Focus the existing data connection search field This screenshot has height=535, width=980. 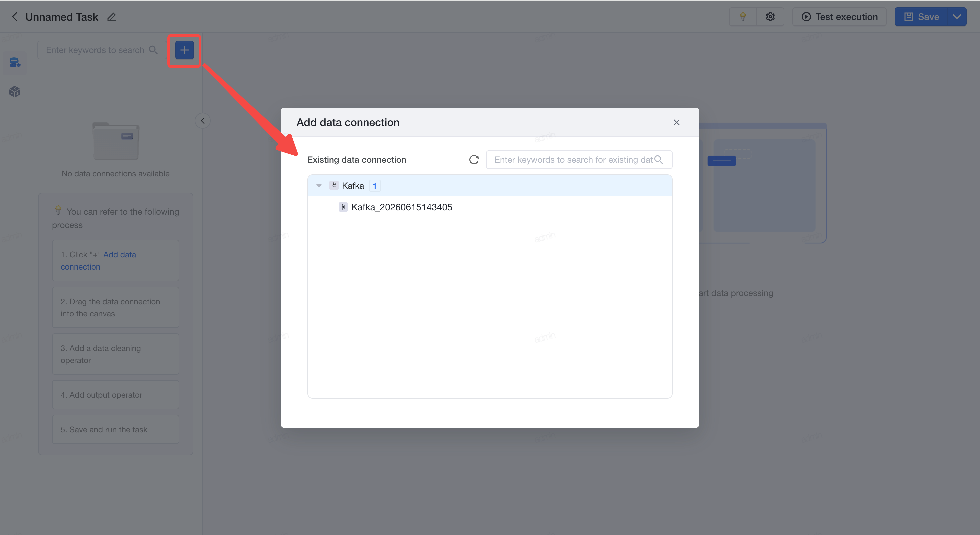pos(579,159)
